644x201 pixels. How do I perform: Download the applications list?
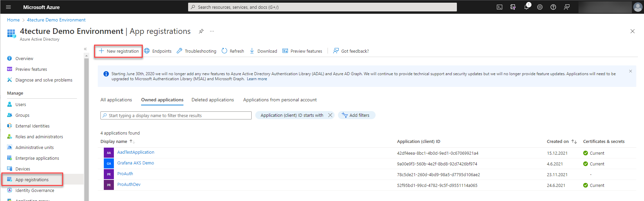pos(263,51)
